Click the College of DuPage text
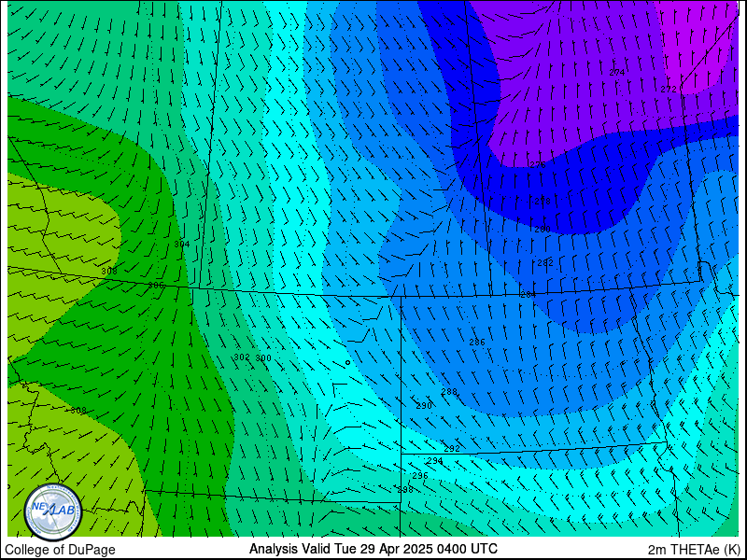The height and width of the screenshot is (560, 747). tap(60, 550)
